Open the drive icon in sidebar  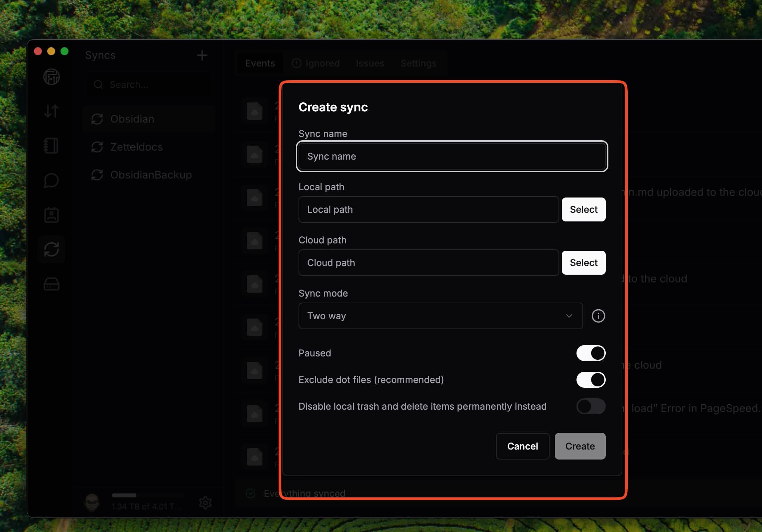52,284
